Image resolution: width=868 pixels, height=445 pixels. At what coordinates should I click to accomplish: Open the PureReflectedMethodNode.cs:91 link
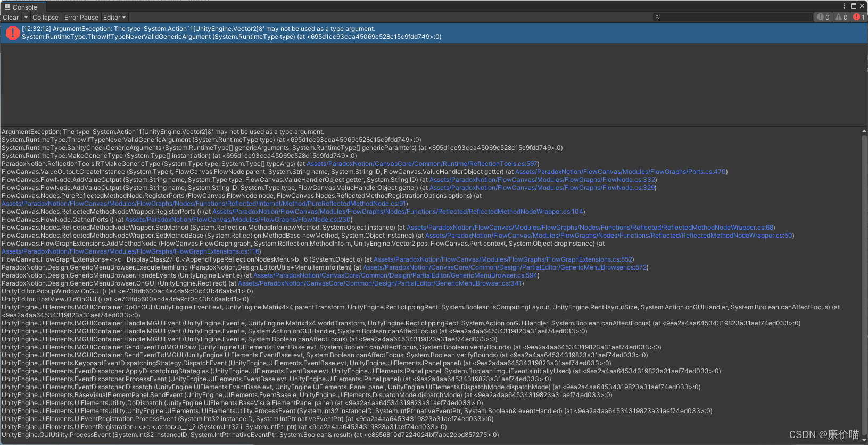pos(204,204)
